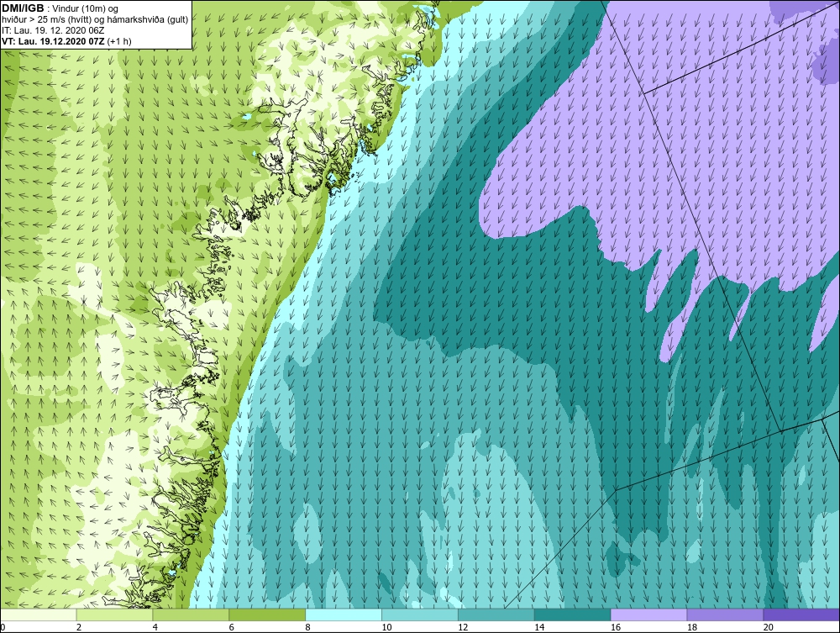Viewport: 840px width, 633px height.
Task: Click the legend label '8'
Action: click(307, 627)
